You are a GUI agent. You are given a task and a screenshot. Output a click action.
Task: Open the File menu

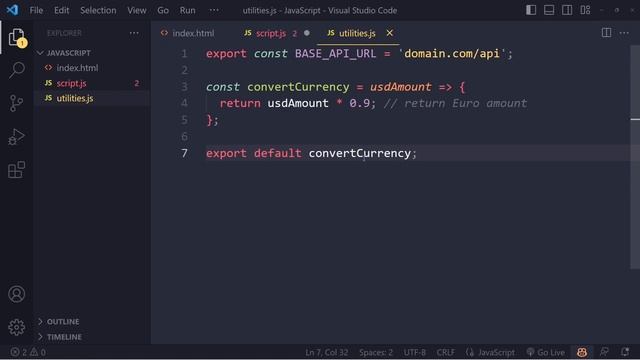click(x=36, y=10)
